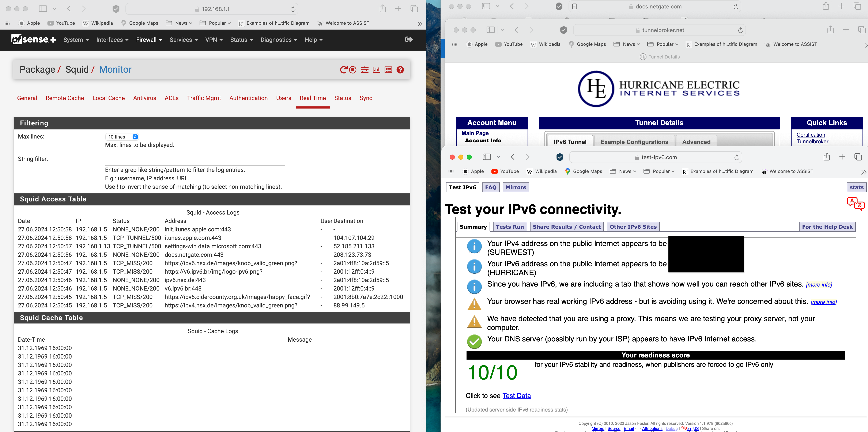Click the Certification quick link
This screenshot has height=432, width=868.
[x=810, y=134]
